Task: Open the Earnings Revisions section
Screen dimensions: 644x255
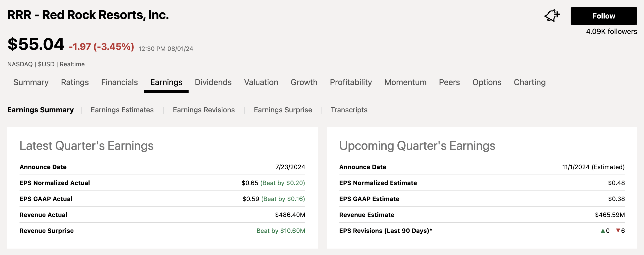Action: coord(204,110)
